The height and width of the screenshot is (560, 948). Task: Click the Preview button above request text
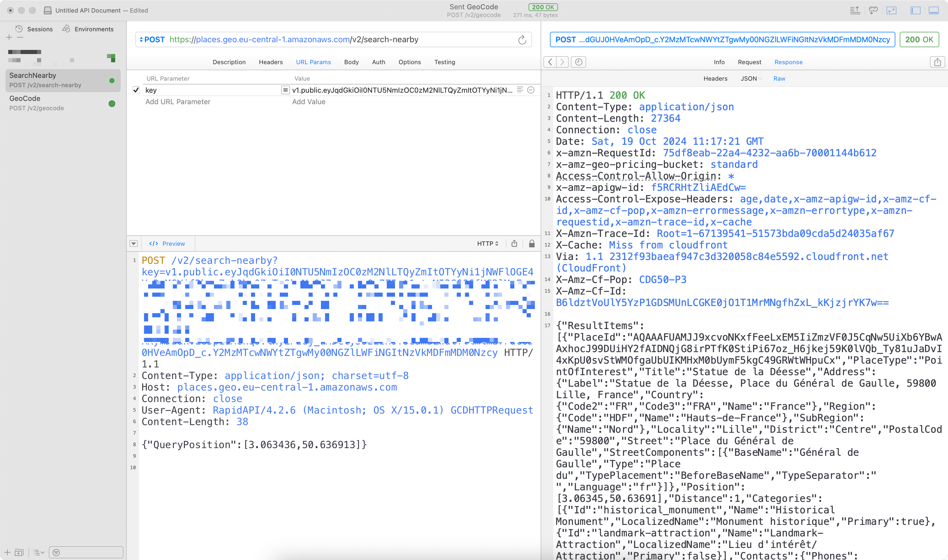tap(167, 244)
